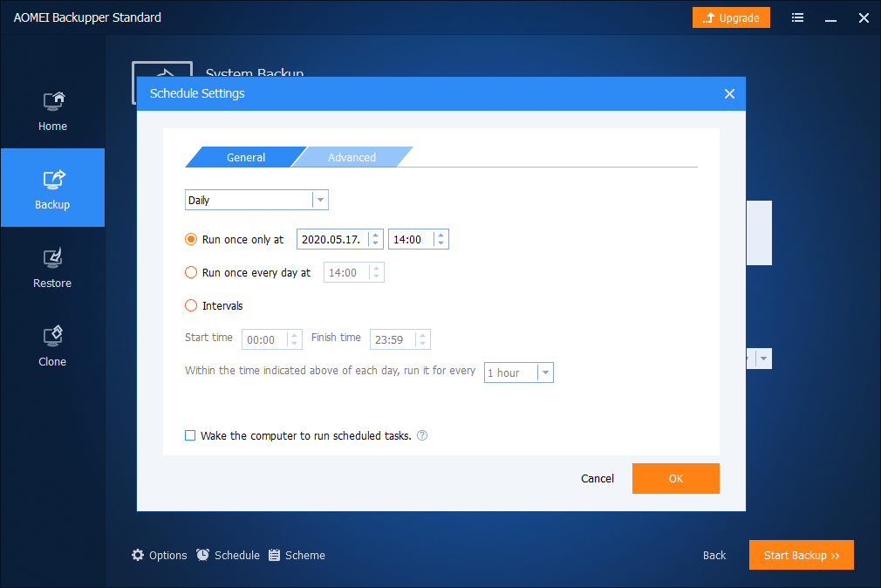This screenshot has width=881, height=588.
Task: Increase the run-once date with up arrow
Action: [376, 235]
